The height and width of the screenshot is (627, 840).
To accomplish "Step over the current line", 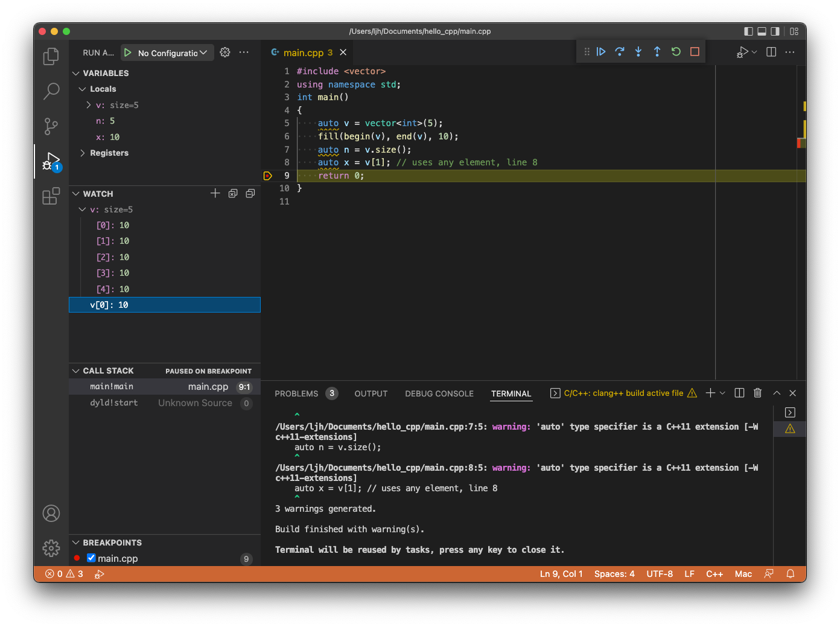I will pyautogui.click(x=620, y=52).
